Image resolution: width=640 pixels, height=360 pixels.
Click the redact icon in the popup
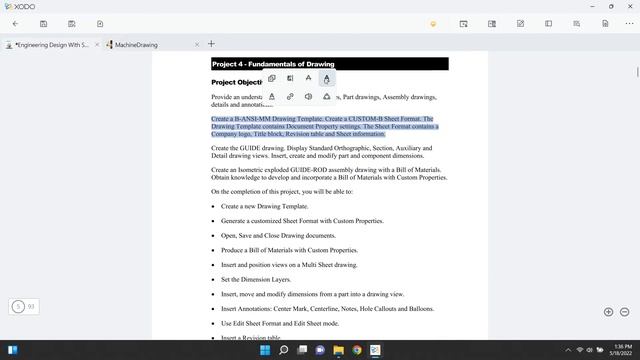coord(327,97)
